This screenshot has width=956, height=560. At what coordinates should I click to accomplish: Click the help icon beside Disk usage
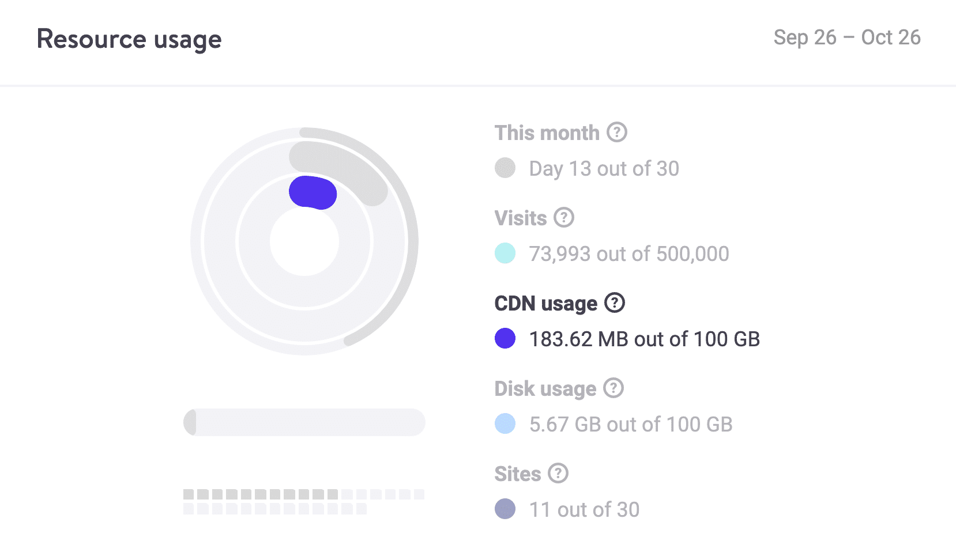tap(614, 388)
